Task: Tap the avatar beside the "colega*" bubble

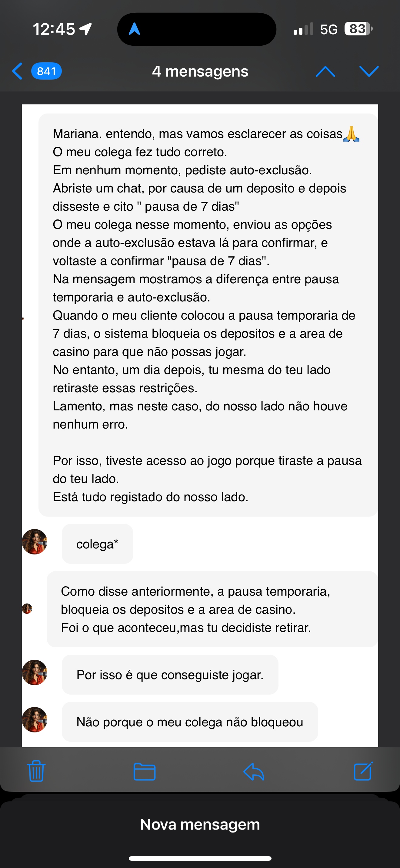Action: click(35, 542)
